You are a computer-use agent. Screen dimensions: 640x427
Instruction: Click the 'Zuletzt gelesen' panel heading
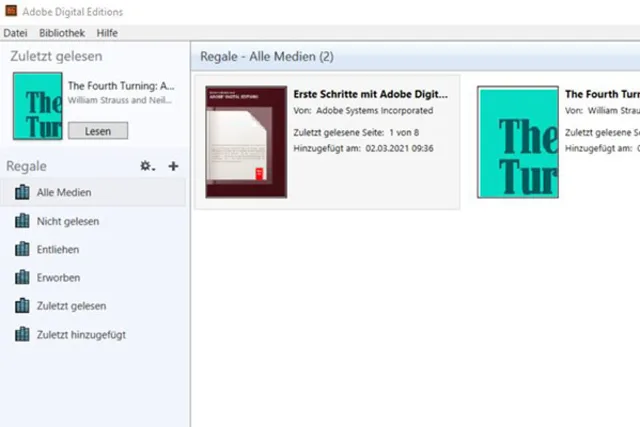[x=56, y=56]
